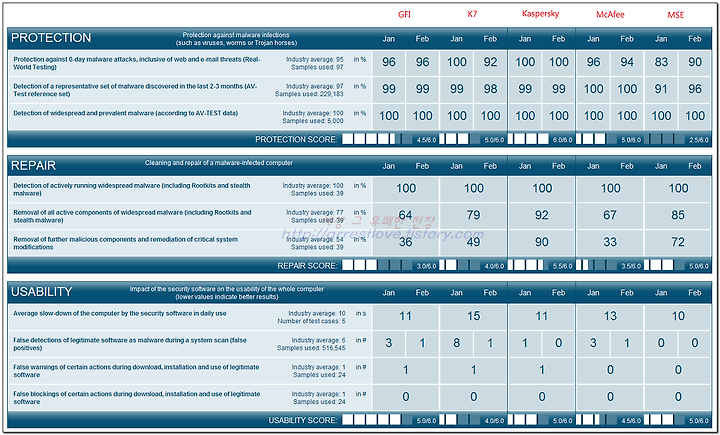
Task: Click the GFI vendor heading
Action: (405, 15)
